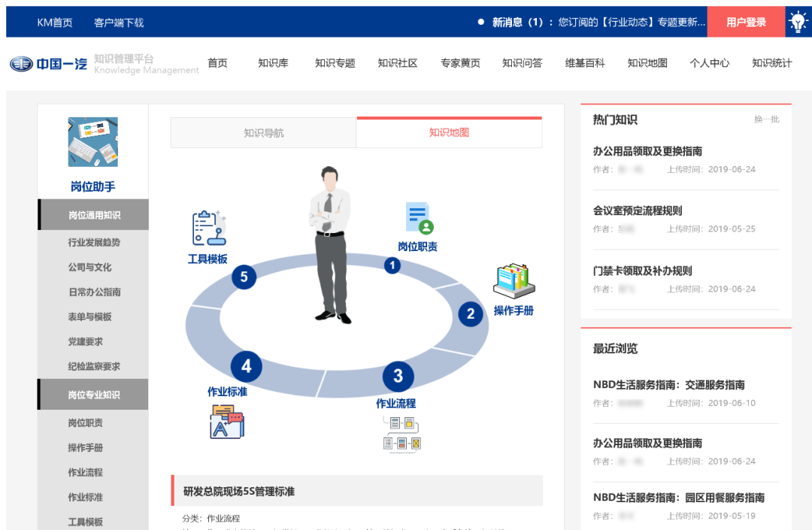This screenshot has height=530, width=812.
Task: Select ring step number 4
Action: pyautogui.click(x=246, y=366)
